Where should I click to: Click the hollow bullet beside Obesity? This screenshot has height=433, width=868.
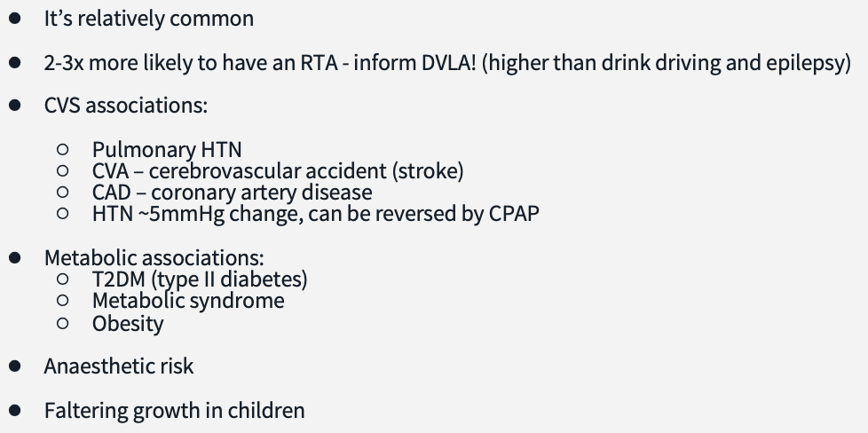(62, 323)
